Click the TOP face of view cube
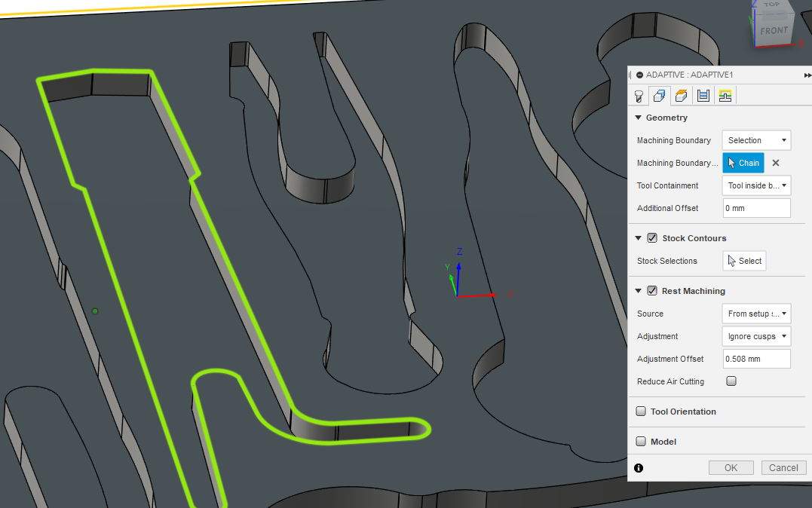Image resolution: width=812 pixels, height=508 pixels. [x=771, y=5]
